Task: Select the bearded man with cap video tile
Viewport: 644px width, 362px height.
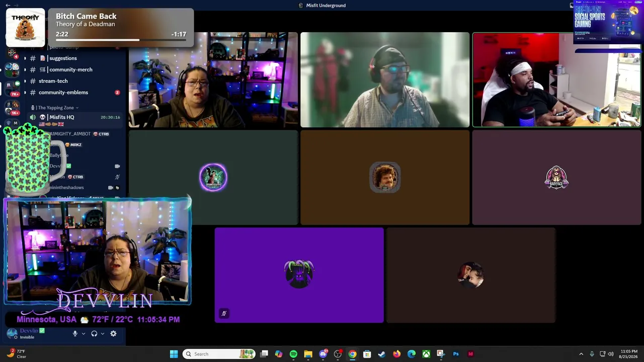Action: (x=385, y=79)
